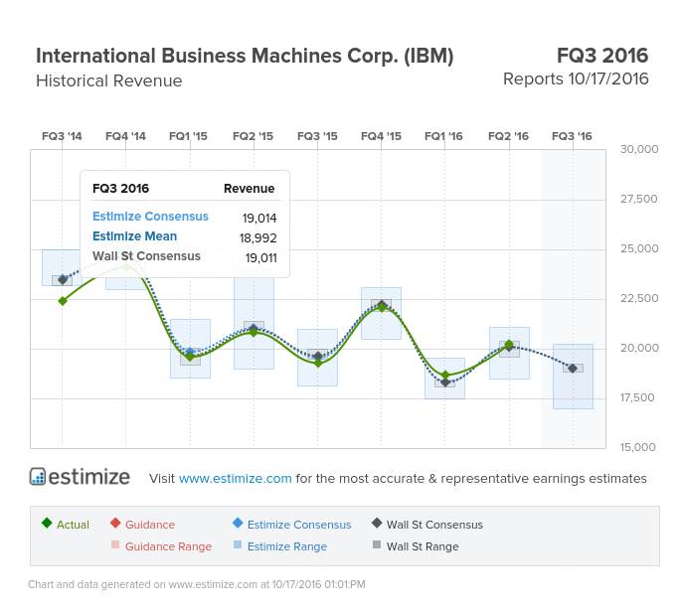
Task: Click the 19,011 value in the tooltip
Action: [261, 258]
